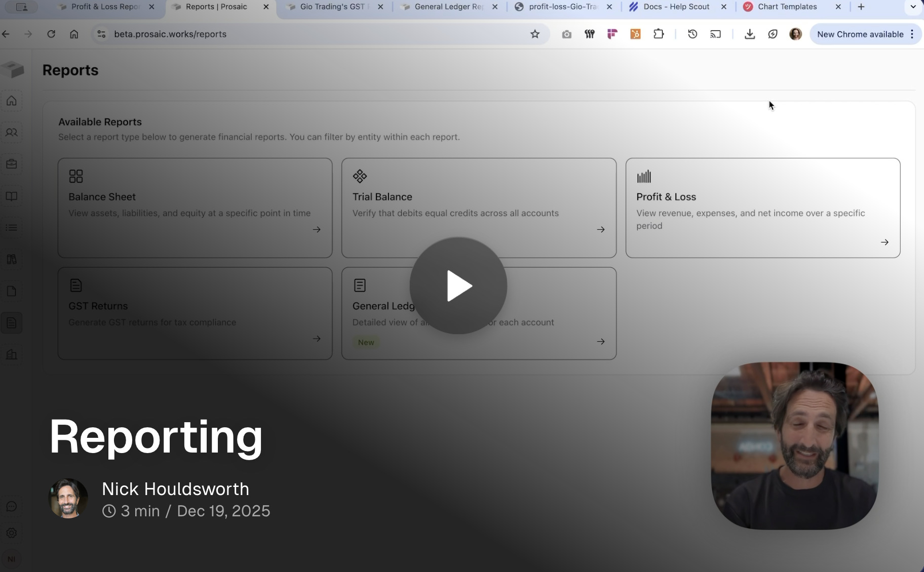The image size is (924, 572).
Task: Open Chrome Downloads from the toolbar
Action: click(x=749, y=34)
